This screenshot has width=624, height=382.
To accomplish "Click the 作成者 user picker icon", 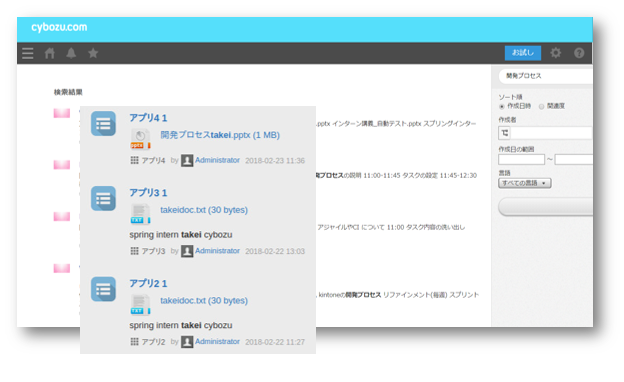I will (x=505, y=133).
